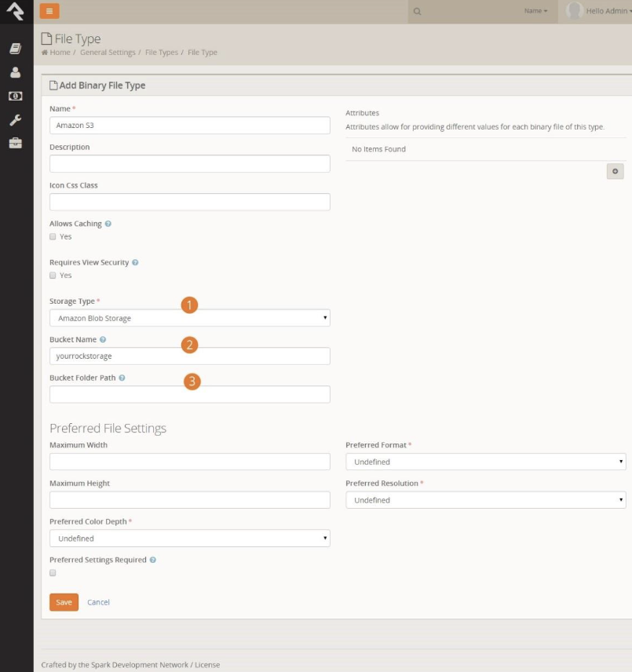Click the Rock logo in top-left corner
The width and height of the screenshot is (632, 672).
[15, 11]
